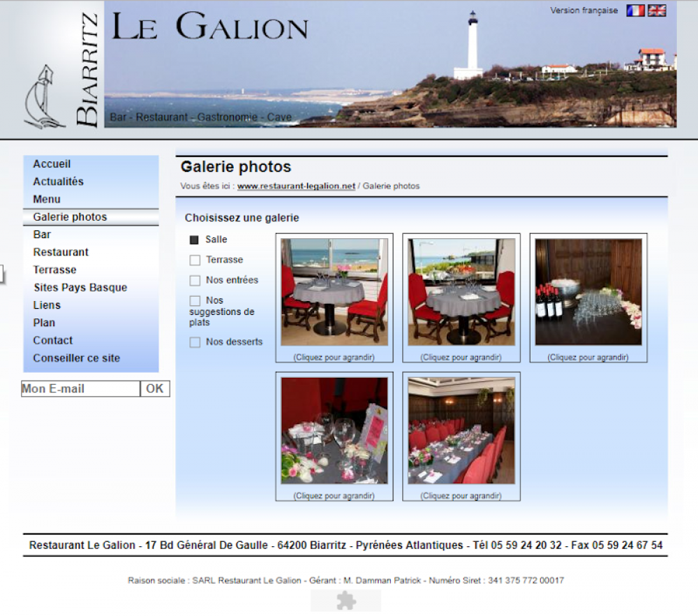698x616 pixels.
Task: Select the Terrasse gallery checkbox
Action: pyautogui.click(x=195, y=260)
